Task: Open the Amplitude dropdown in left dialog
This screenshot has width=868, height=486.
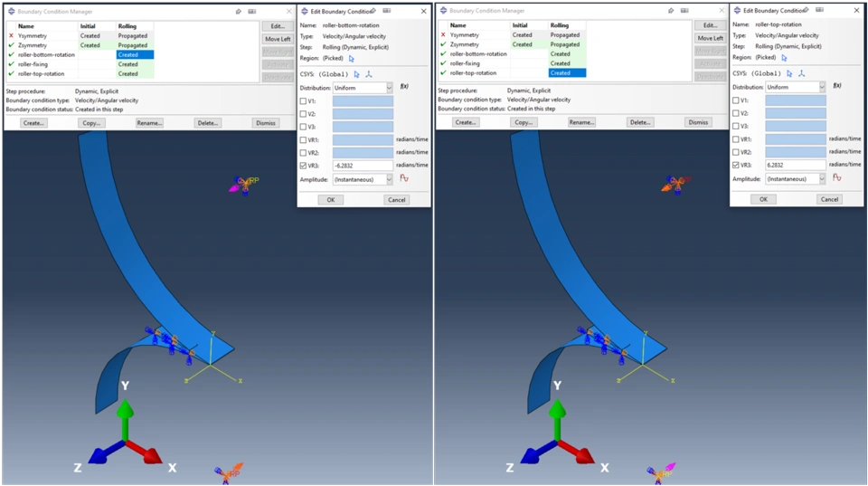Action: 363,179
